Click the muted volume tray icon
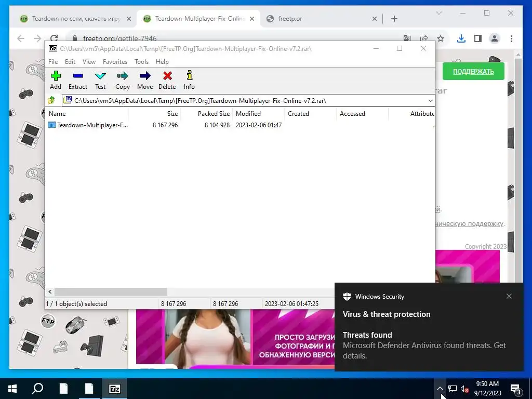The width and height of the screenshot is (532, 399). (x=464, y=389)
